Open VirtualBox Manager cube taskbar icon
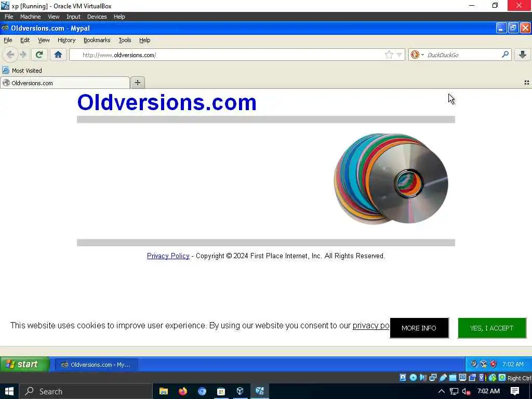532x399 pixels. pyautogui.click(x=240, y=391)
